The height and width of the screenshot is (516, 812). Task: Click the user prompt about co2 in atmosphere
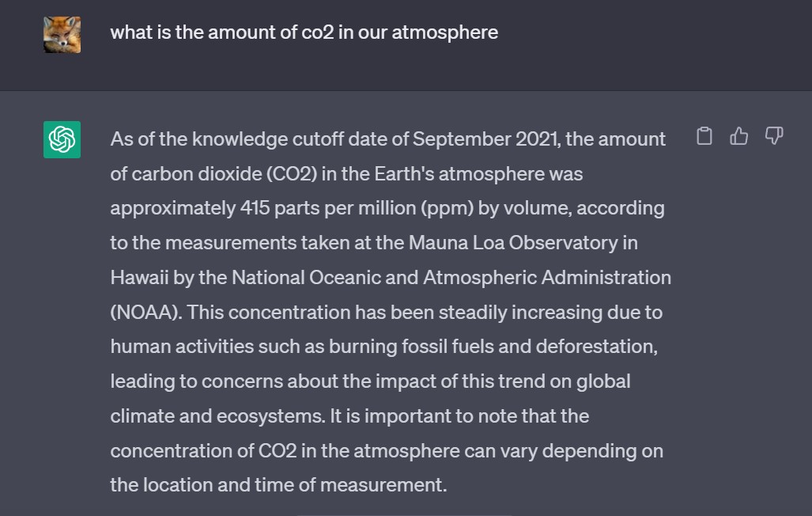coord(304,32)
